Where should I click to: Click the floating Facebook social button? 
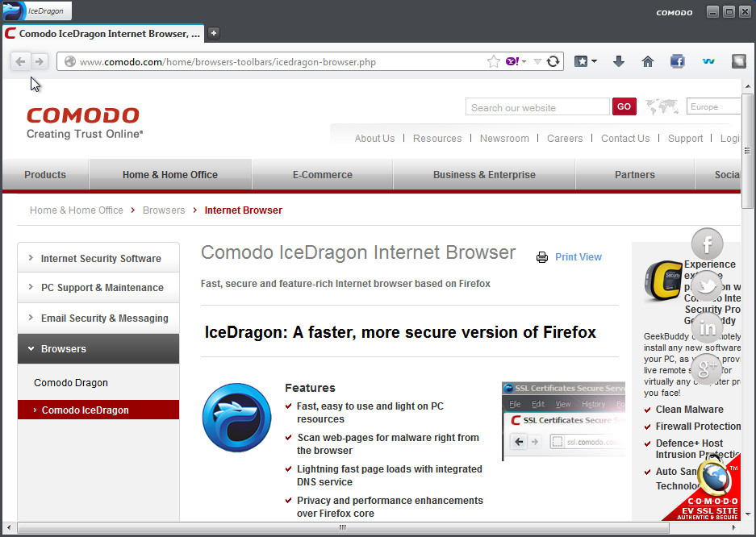[708, 244]
